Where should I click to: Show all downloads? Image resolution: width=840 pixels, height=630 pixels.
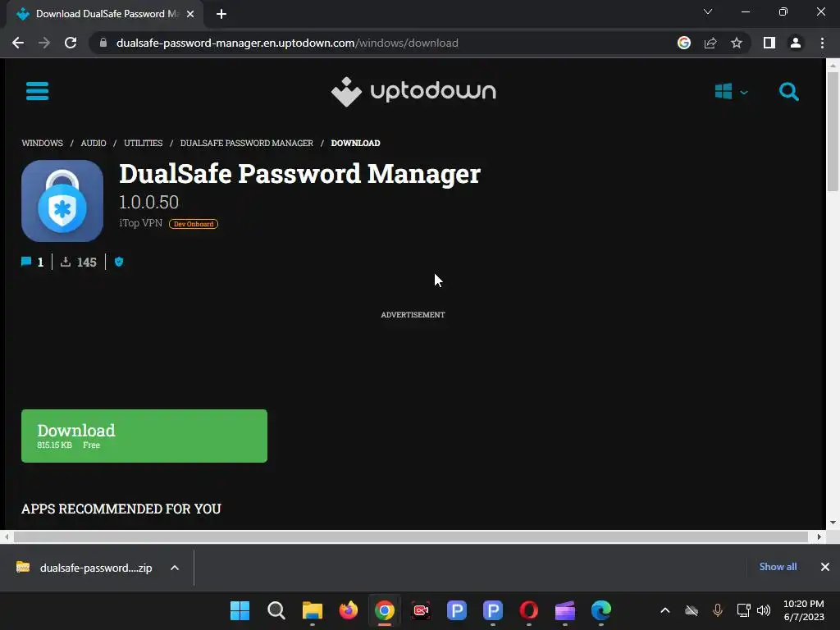(x=778, y=567)
